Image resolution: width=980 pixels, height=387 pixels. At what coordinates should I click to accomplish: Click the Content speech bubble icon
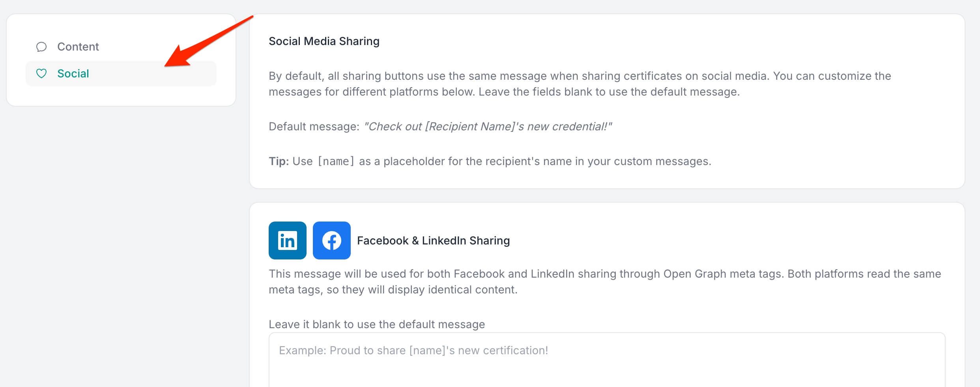click(41, 47)
